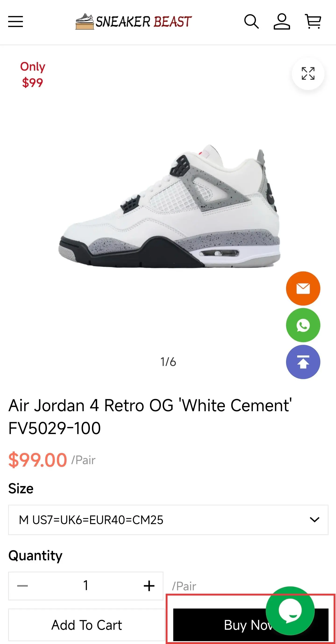The image size is (336, 644).
Task: Open the hamburger navigation menu
Action: click(15, 21)
